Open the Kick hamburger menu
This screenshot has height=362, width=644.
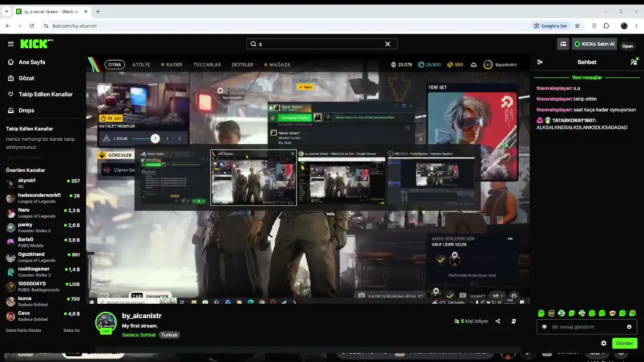tap(11, 44)
